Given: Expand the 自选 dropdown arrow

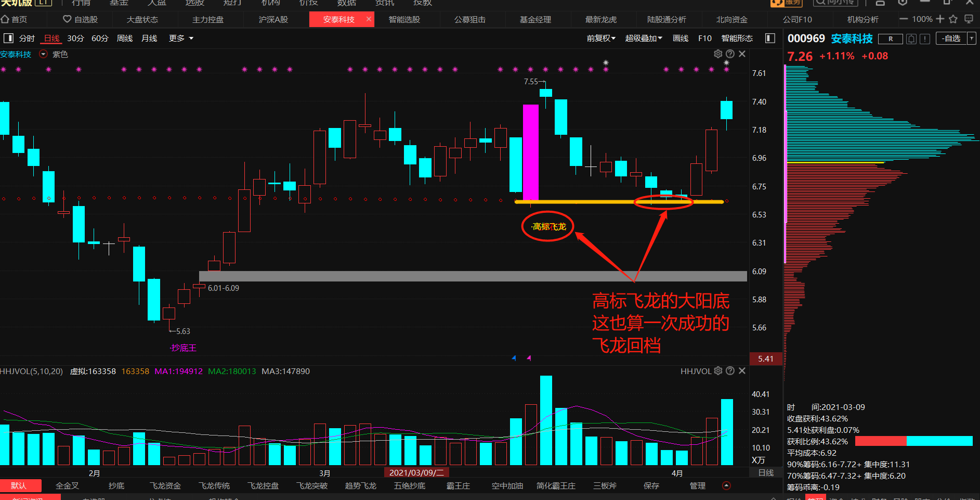Looking at the screenshot, I should coord(971,39).
